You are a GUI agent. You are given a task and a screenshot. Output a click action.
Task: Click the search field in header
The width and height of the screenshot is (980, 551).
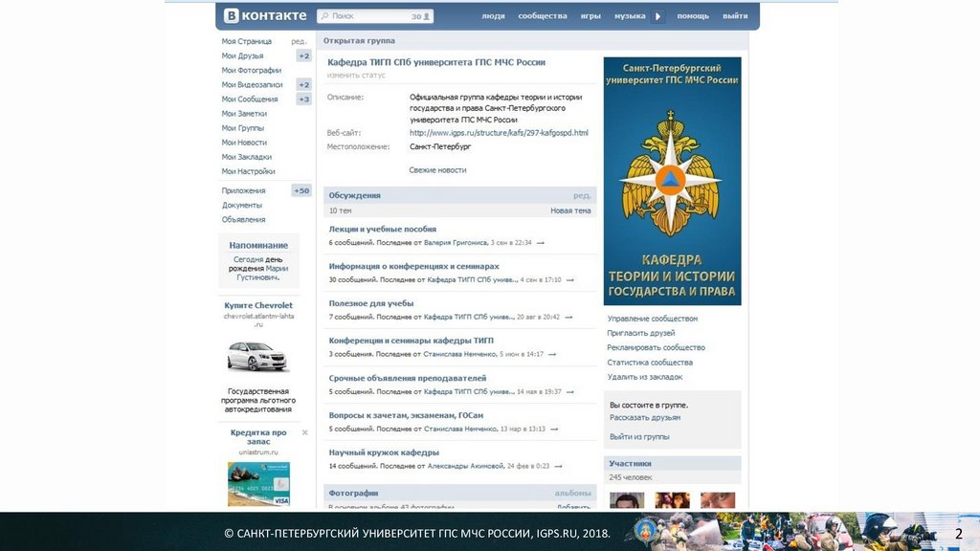[x=375, y=16]
